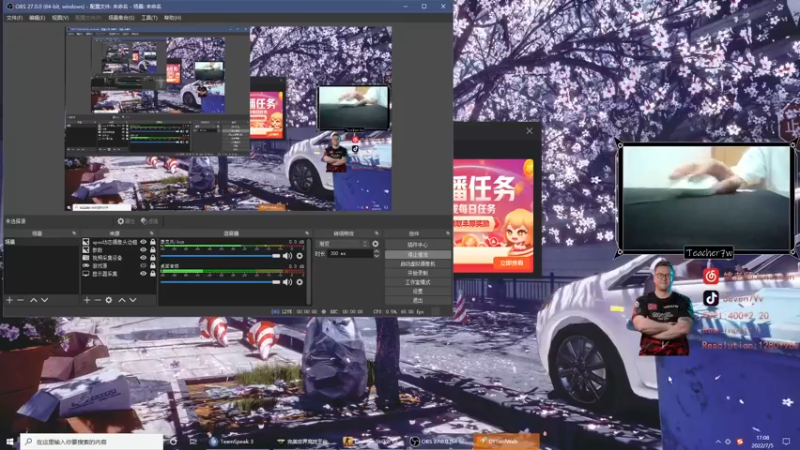Unlock the apex动态摄像头边框 source
This screenshot has height=450, width=800.
point(153,242)
